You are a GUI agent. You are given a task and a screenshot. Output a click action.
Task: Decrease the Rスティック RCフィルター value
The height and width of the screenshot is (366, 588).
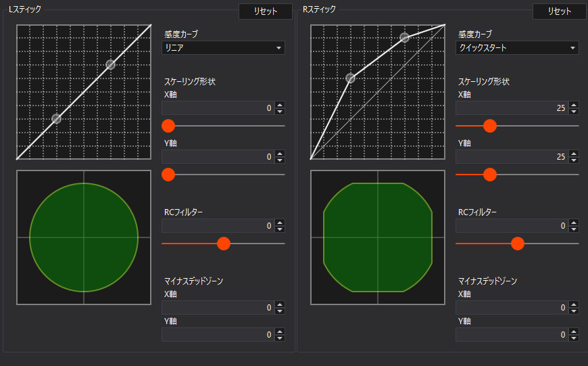pyautogui.click(x=574, y=229)
